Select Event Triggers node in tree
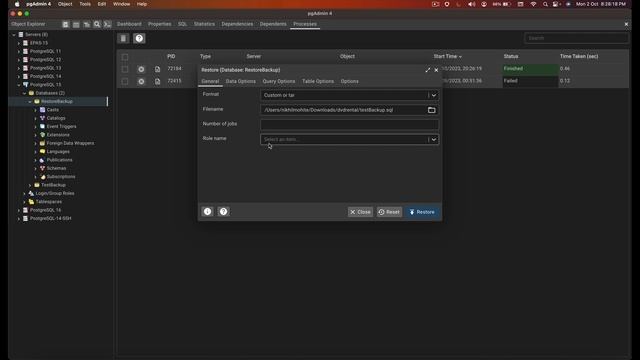Screen dimensions: 640x360 [x=61, y=127]
